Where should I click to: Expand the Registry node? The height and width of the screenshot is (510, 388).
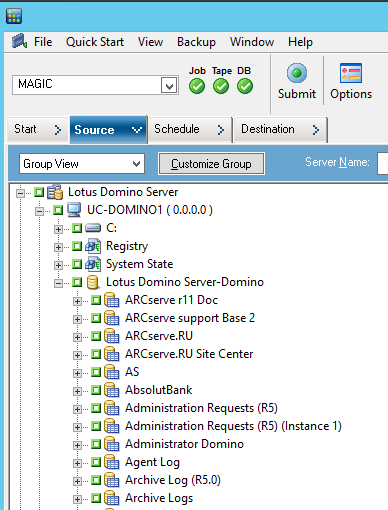pyautogui.click(x=58, y=247)
